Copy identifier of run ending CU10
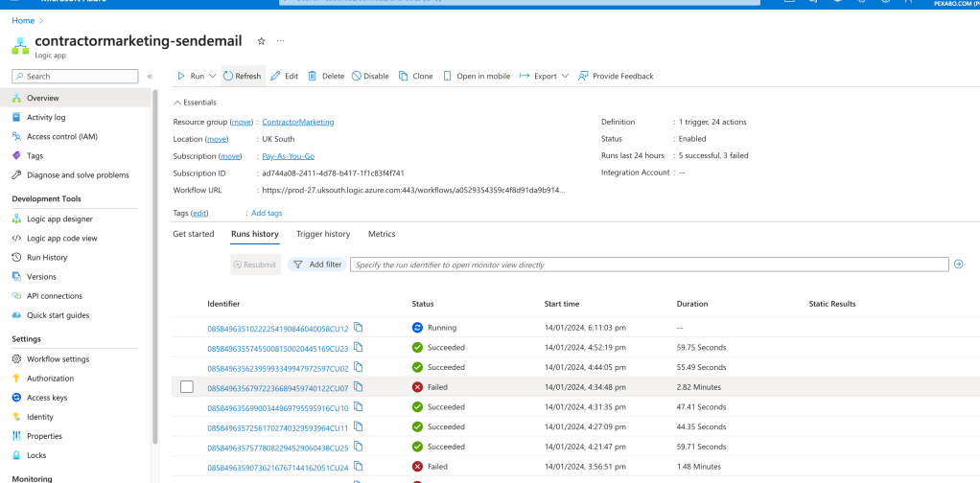The image size is (980, 483). coord(358,406)
